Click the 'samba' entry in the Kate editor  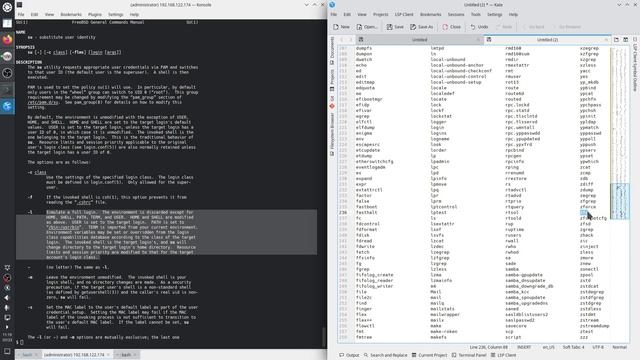[x=512, y=269]
